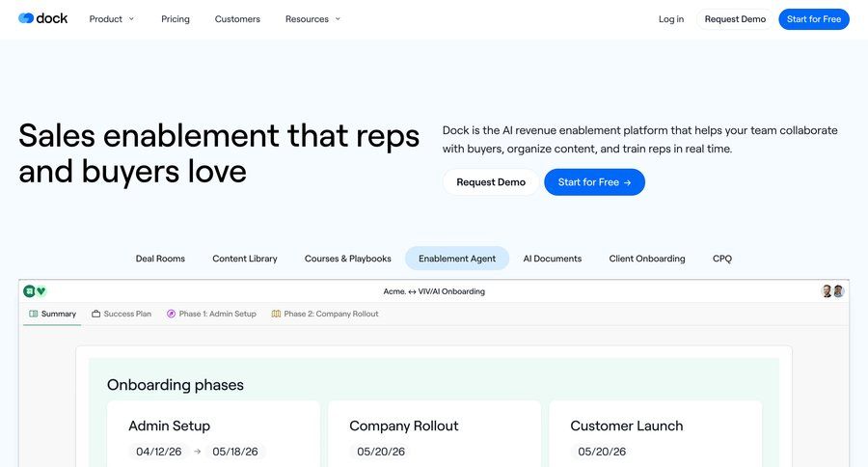The image size is (868, 467).
Task: Go to Pricing page
Action: click(x=176, y=19)
